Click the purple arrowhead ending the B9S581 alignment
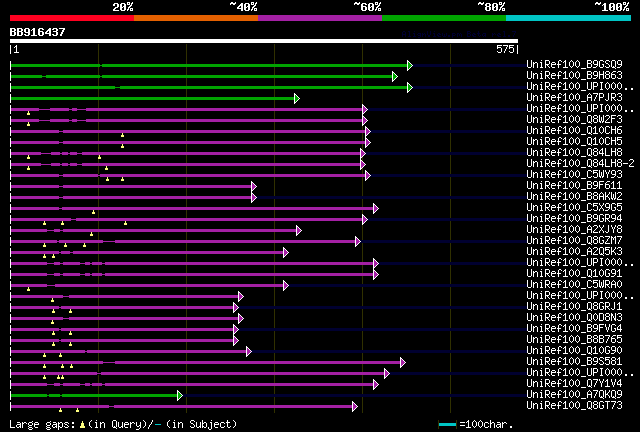 point(403,363)
